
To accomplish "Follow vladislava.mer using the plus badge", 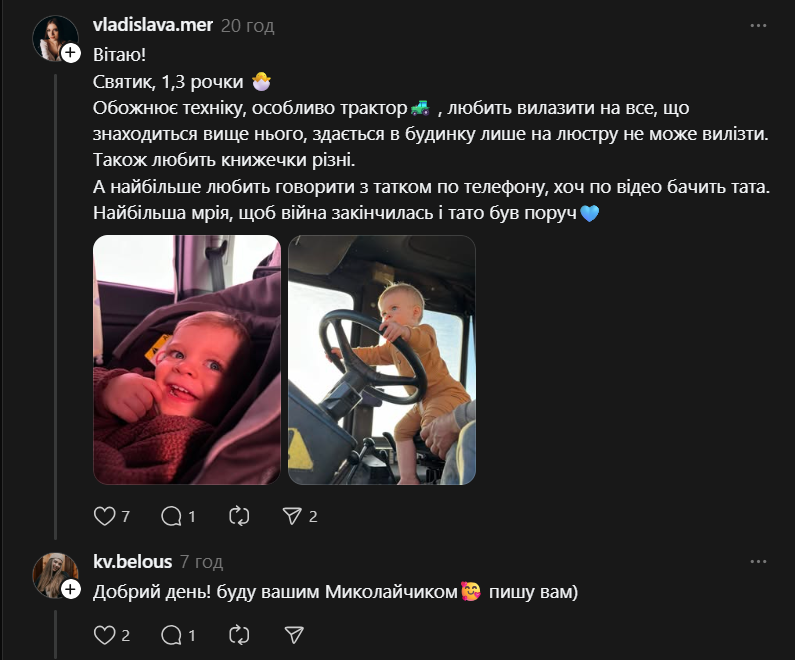I will [x=70, y=53].
